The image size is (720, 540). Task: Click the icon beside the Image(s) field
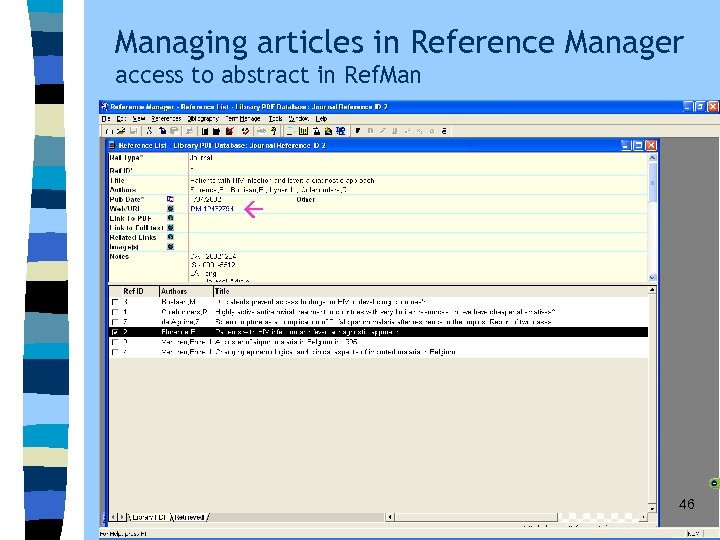pos(170,247)
